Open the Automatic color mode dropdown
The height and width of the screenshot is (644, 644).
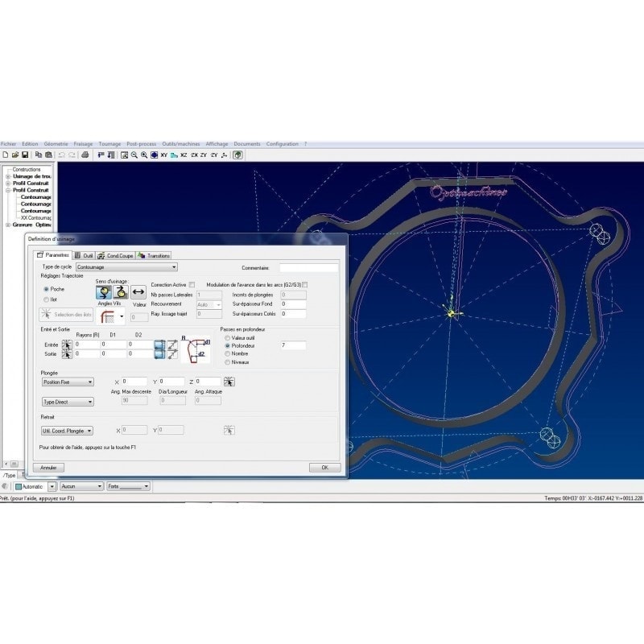tap(52, 487)
